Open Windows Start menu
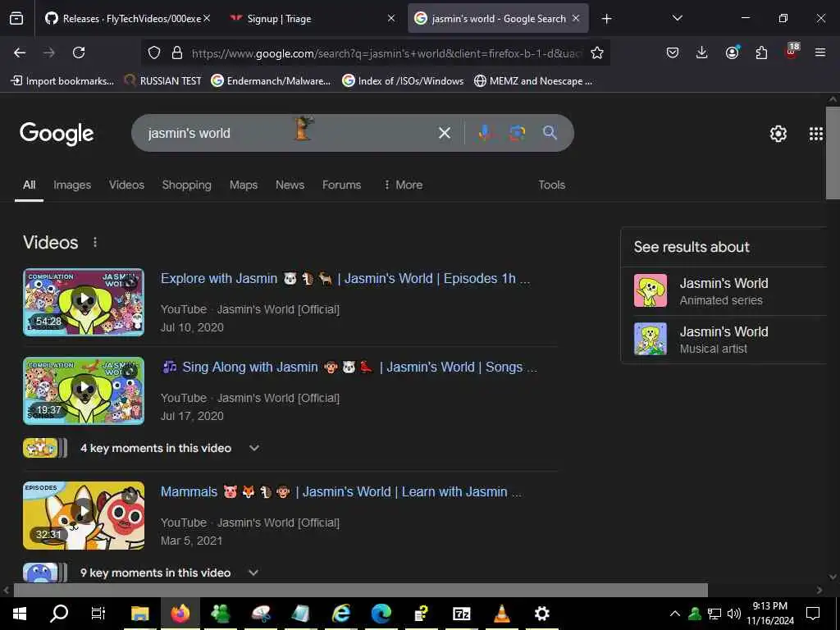 20,614
